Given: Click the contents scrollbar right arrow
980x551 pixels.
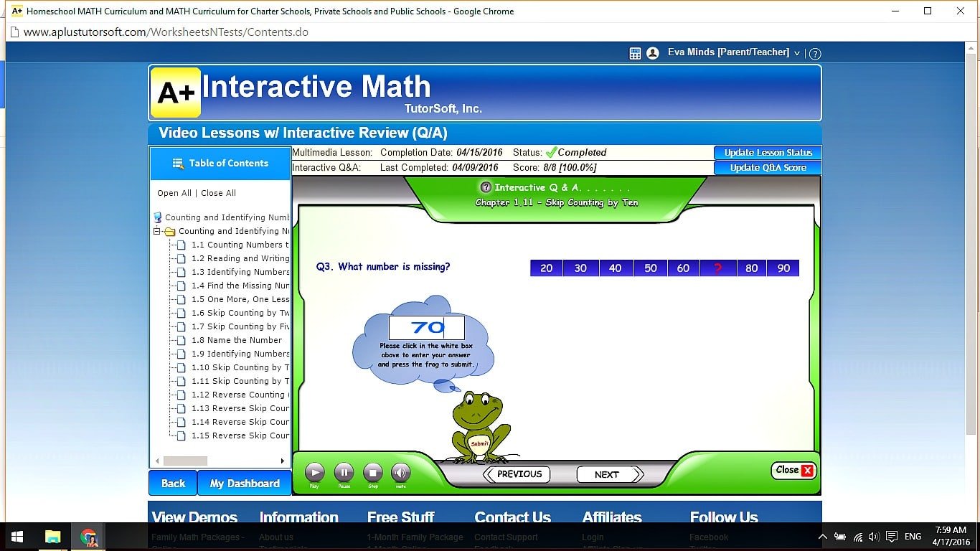Looking at the screenshot, I should coord(283,461).
